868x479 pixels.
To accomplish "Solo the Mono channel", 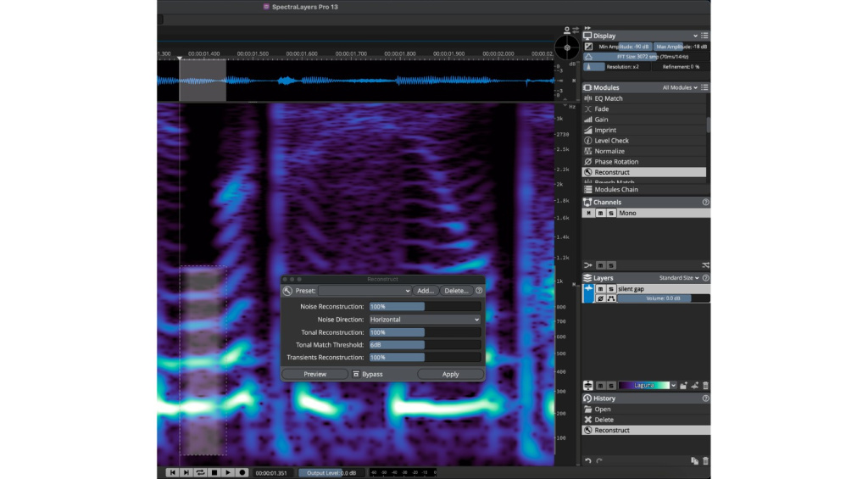I will coord(611,213).
